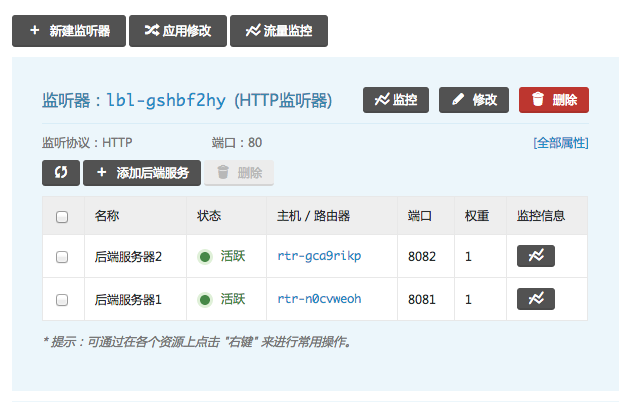The height and width of the screenshot is (402, 630).
Task: Delete the listener using red 删除 button
Action: coord(554,100)
